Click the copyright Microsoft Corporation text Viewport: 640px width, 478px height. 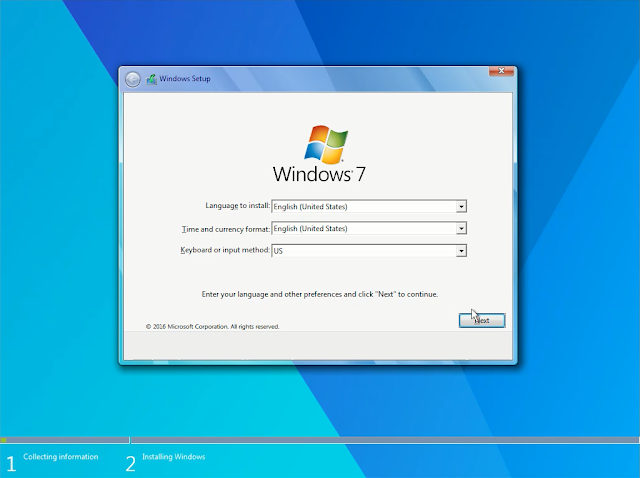[x=212, y=327]
